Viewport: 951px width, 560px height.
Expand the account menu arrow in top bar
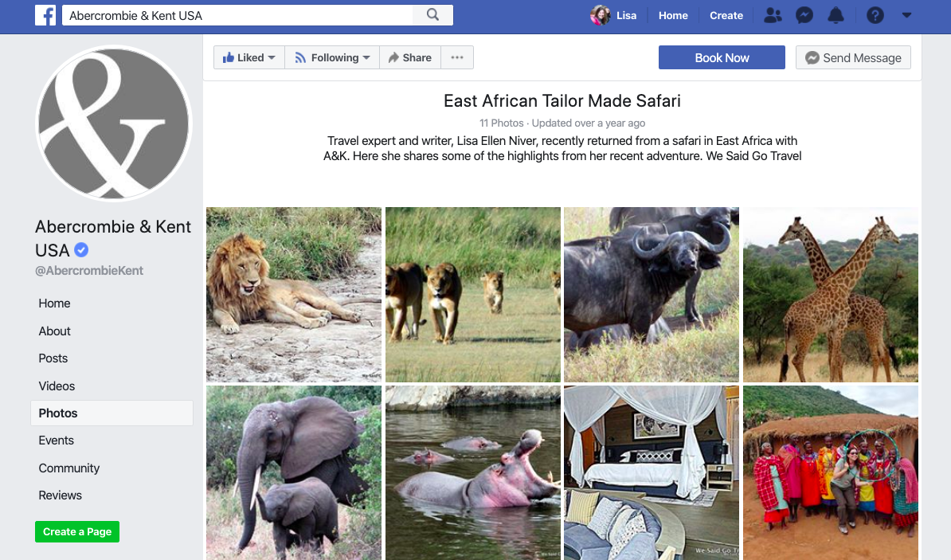click(x=906, y=15)
